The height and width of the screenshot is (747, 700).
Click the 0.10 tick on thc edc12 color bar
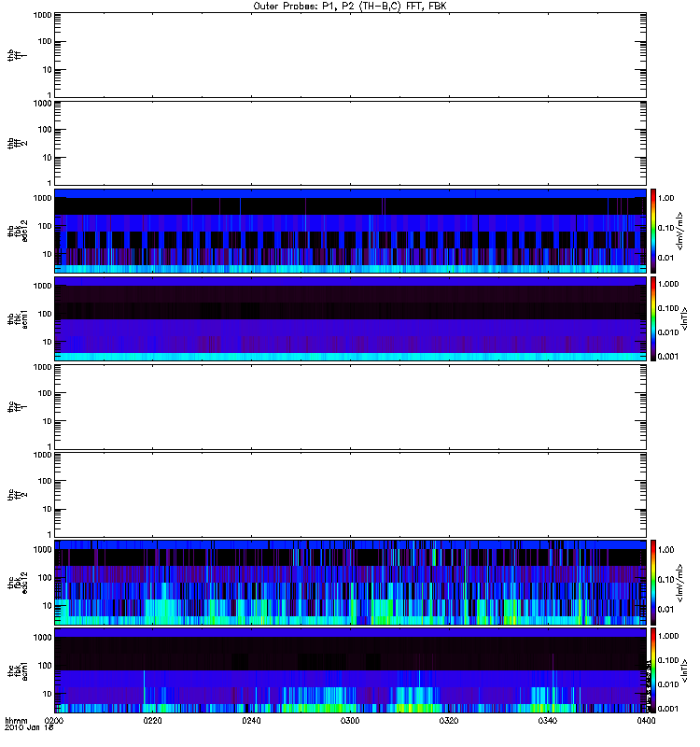tap(665, 579)
